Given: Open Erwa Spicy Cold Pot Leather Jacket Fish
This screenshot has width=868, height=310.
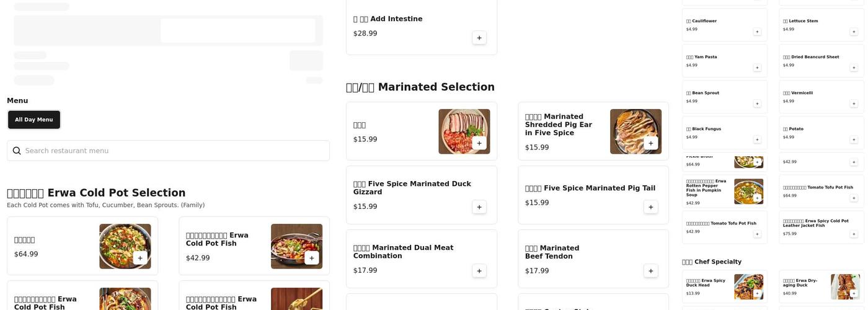Looking at the screenshot, I should (x=815, y=223).
